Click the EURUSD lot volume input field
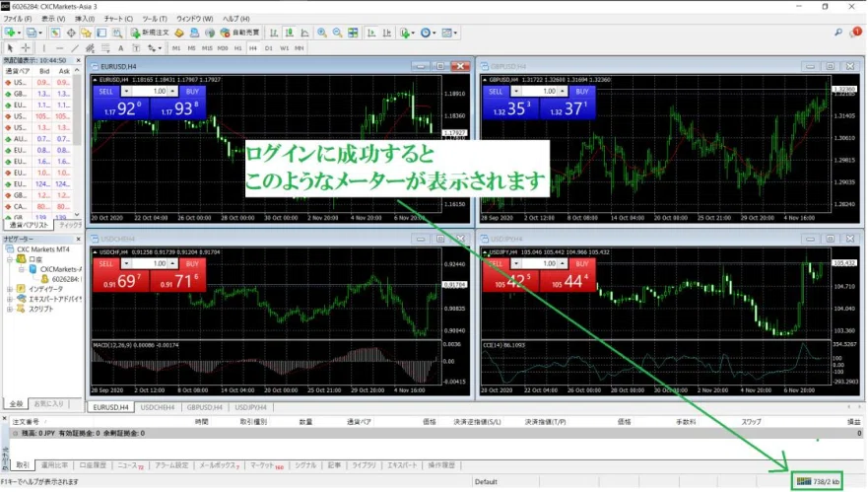868x492 pixels. (150, 92)
